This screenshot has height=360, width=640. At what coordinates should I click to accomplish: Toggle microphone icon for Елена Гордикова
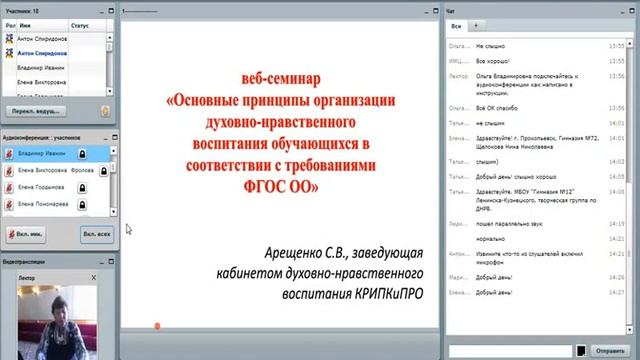click(9, 188)
